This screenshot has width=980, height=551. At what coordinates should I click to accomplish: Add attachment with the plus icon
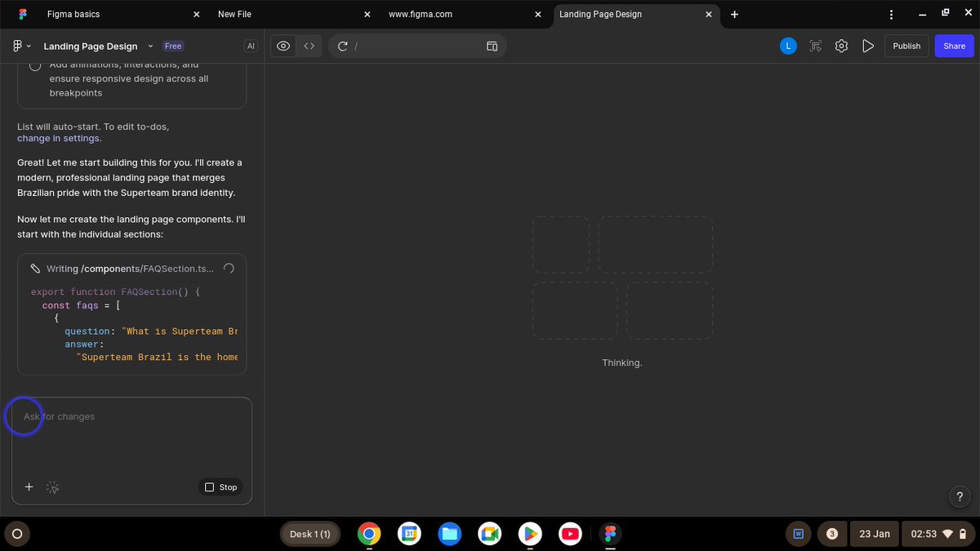click(x=29, y=487)
